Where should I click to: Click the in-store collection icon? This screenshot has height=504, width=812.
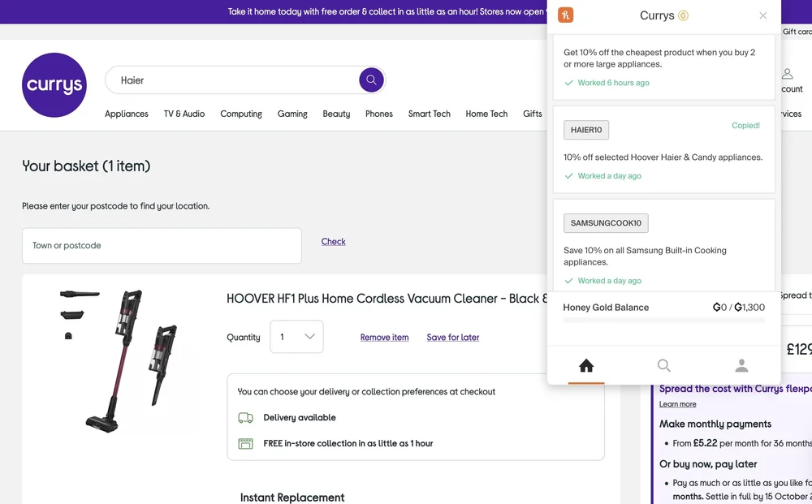(245, 443)
